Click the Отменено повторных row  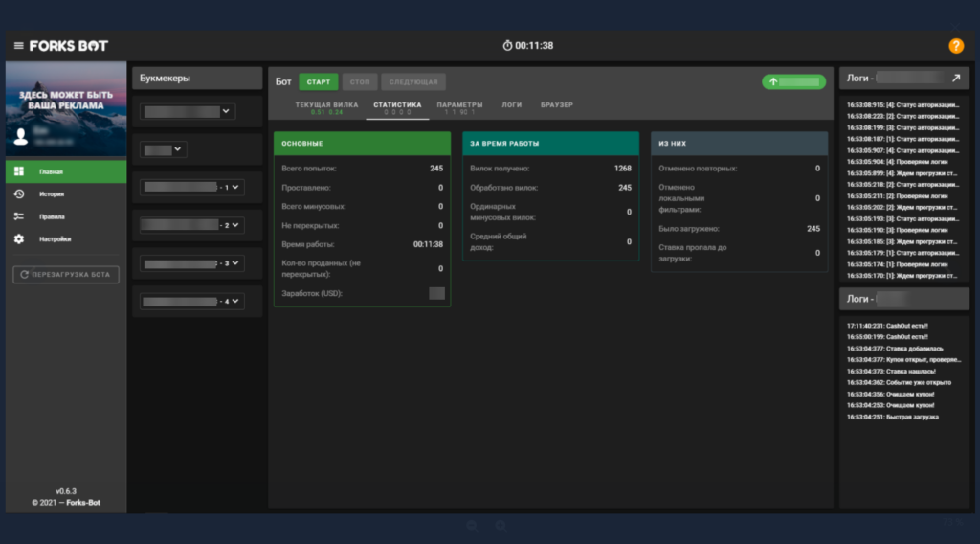point(740,169)
